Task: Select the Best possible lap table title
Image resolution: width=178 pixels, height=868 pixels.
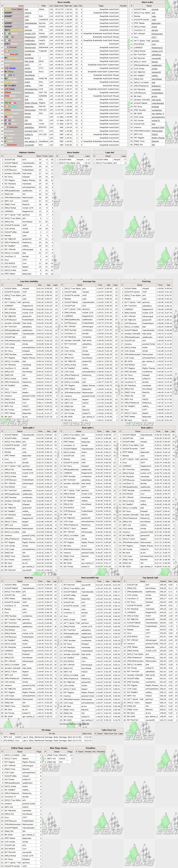Action: [x=90, y=578]
